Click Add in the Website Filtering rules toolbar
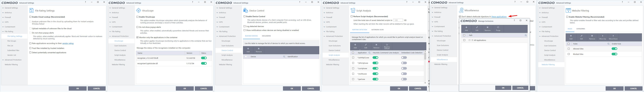644x92 pixels. (x=571, y=37)
